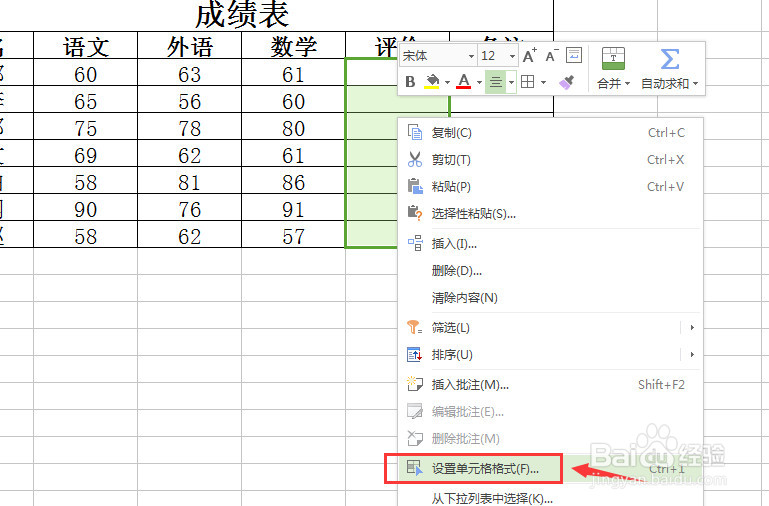Expand the 自动求和 dropdown arrow
This screenshot has width=769, height=506.
(695, 84)
